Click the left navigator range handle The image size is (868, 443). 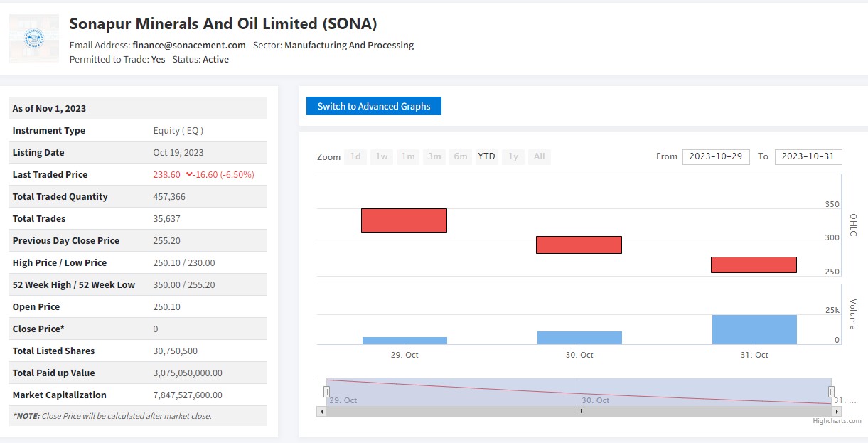[326, 392]
